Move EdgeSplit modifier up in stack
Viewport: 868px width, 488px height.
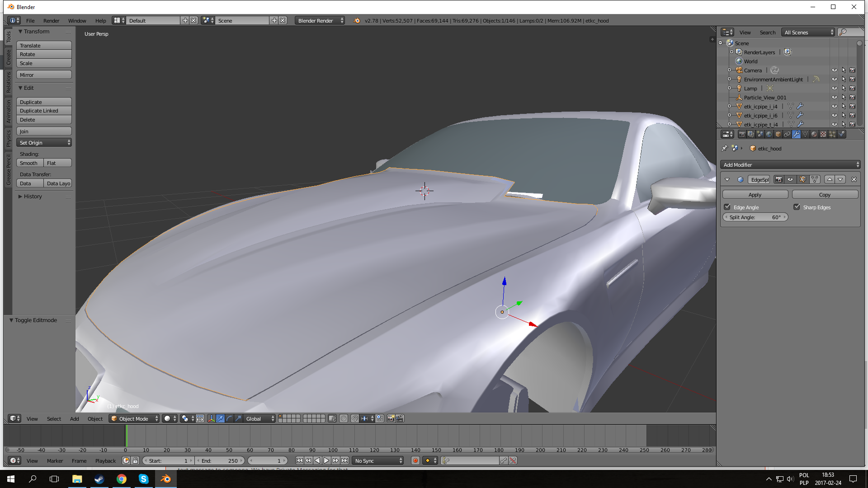pyautogui.click(x=830, y=179)
